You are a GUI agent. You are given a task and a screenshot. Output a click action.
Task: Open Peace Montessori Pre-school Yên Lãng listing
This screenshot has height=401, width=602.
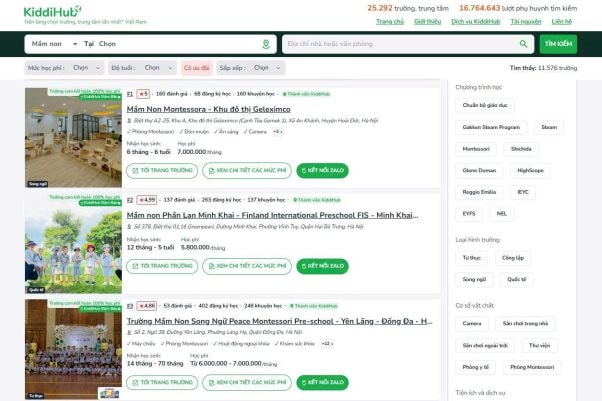tap(280, 321)
